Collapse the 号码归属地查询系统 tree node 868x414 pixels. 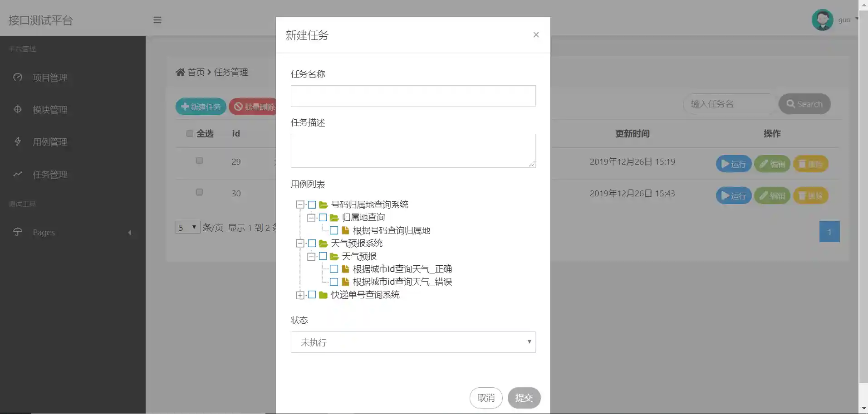click(300, 205)
